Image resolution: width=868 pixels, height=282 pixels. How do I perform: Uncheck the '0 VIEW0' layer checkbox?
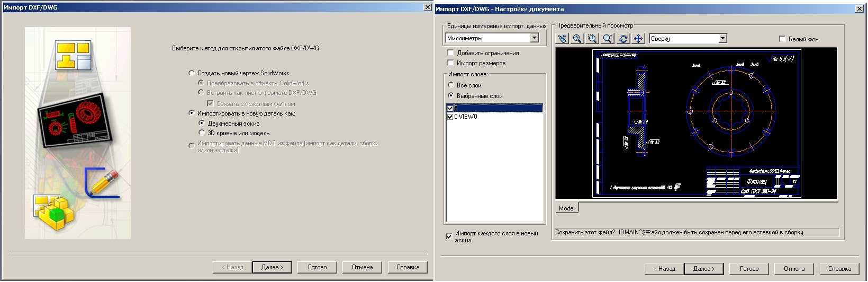[450, 117]
